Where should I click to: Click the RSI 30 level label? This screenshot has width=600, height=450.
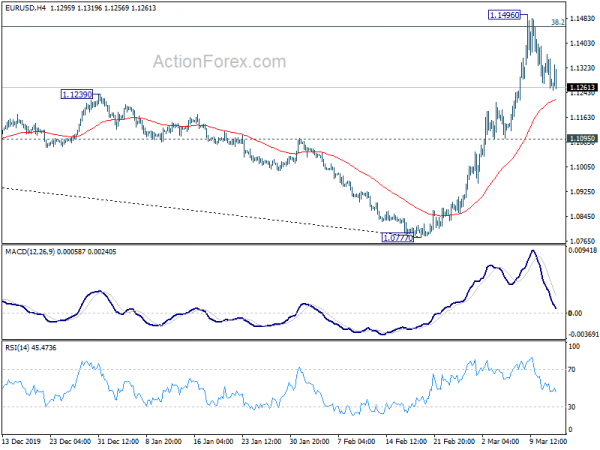(572, 407)
